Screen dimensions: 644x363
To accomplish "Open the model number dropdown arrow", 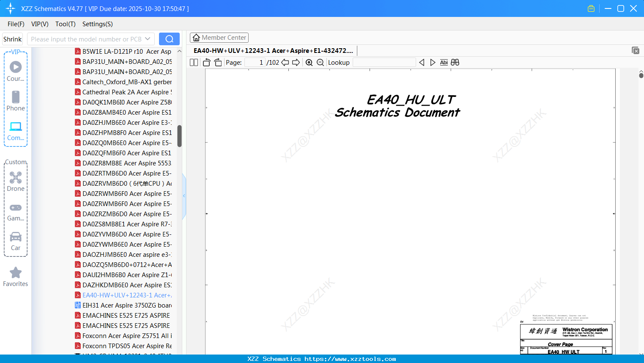I will click(x=148, y=39).
